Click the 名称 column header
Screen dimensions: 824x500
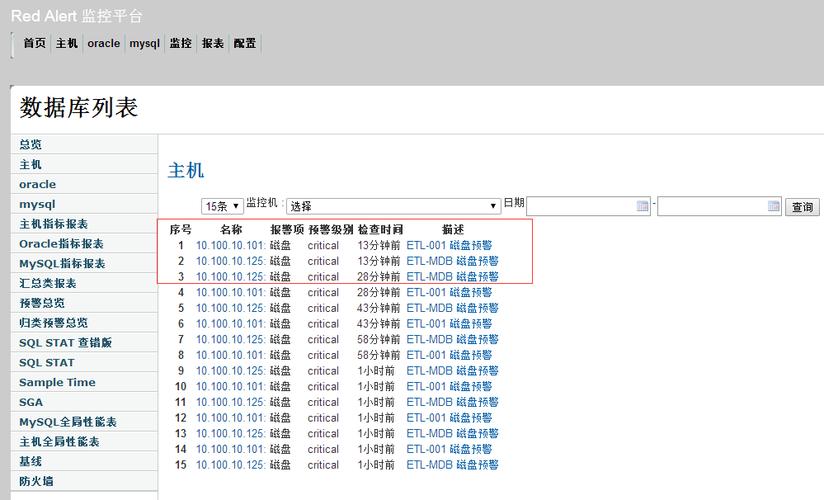231,230
